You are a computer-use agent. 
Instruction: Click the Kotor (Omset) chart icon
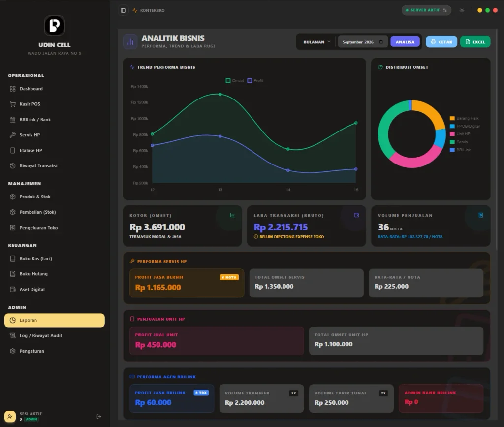click(232, 215)
